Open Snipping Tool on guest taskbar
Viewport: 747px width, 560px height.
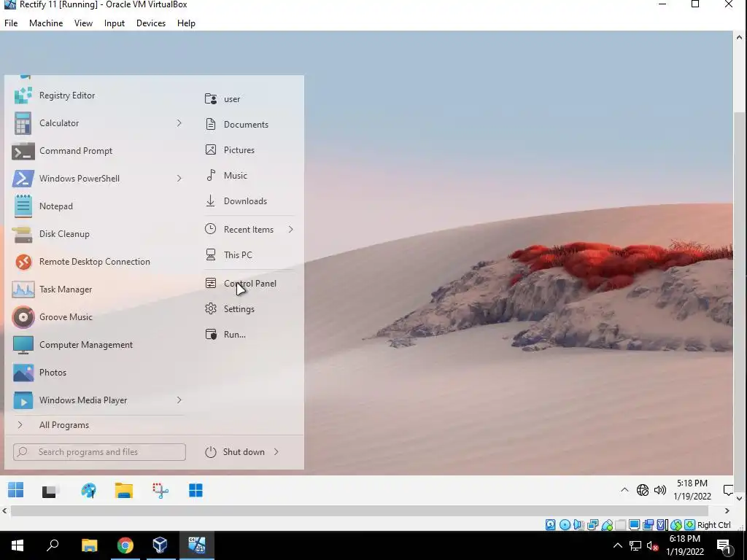[x=160, y=491]
